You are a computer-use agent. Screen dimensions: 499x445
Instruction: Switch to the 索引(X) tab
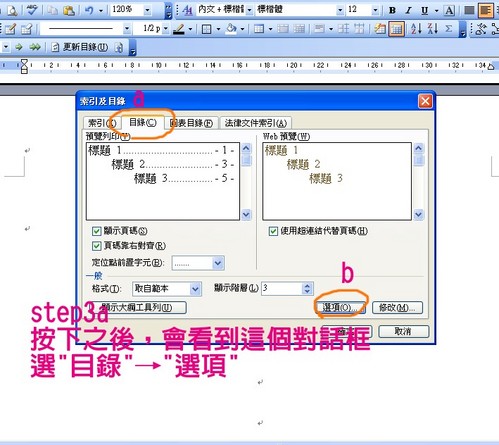tap(102, 123)
